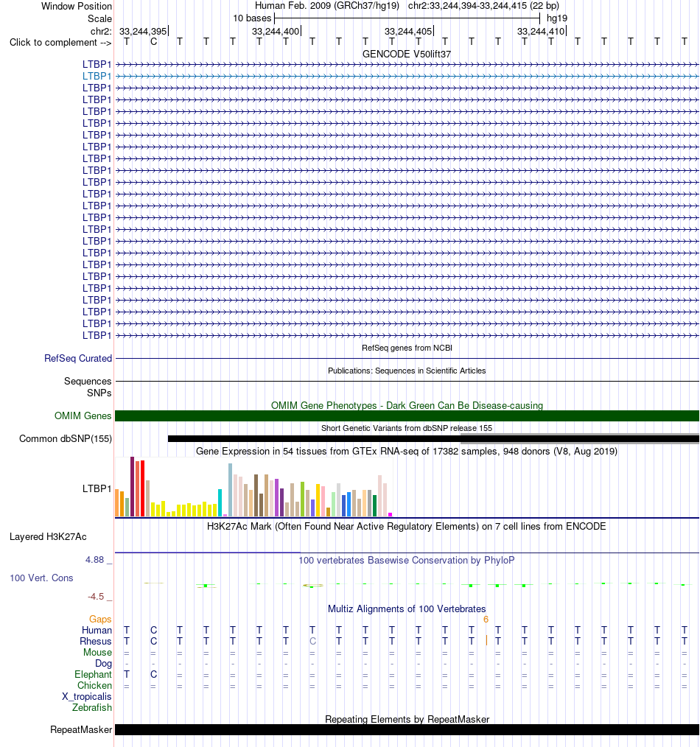The image size is (700, 747).
Task: Click the Scale label
Action: (99, 18)
